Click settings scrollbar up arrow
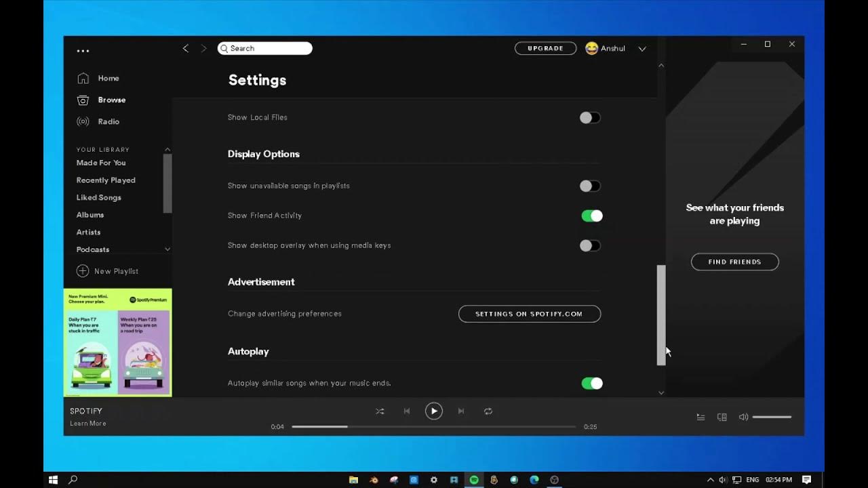 click(x=661, y=66)
